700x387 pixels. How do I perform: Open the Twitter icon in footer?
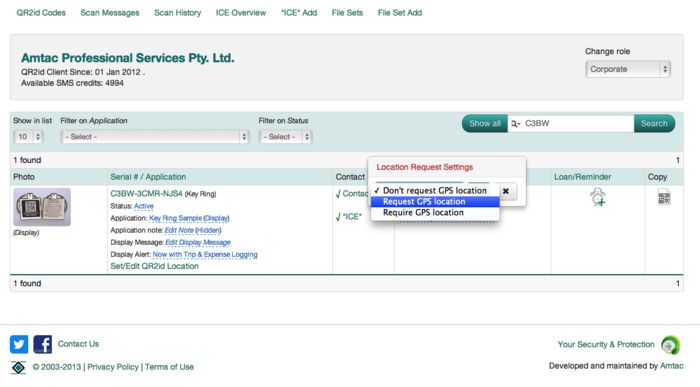coord(19,344)
